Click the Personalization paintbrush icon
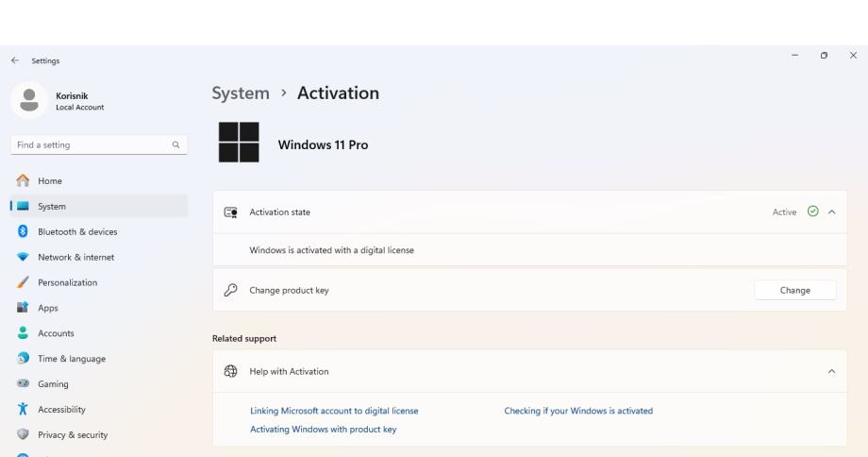This screenshot has height=457, width=868. [x=22, y=282]
